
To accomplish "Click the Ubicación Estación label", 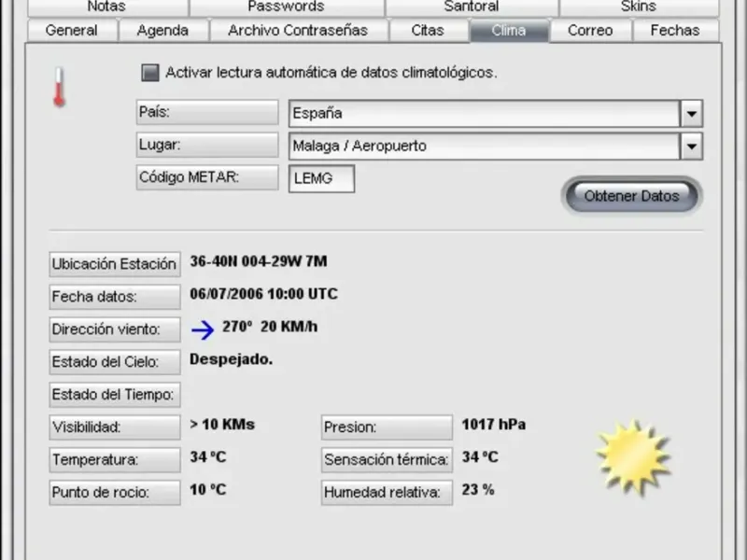I will 115,264.
